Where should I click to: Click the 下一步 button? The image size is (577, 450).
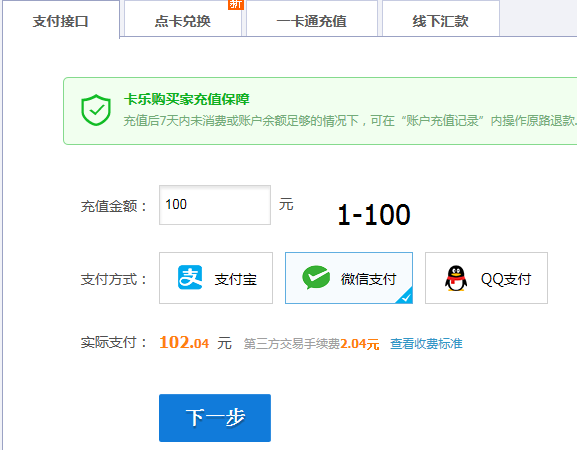(215, 418)
